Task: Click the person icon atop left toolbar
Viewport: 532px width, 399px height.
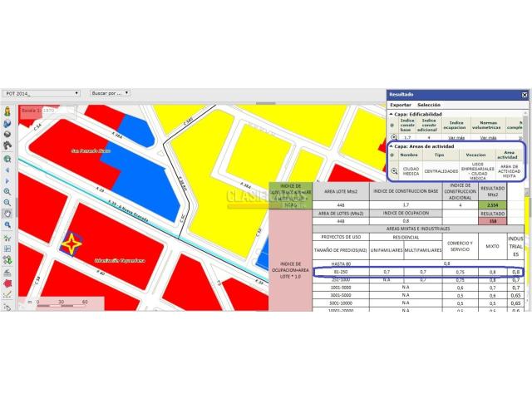Action: pyautogui.click(x=7, y=111)
